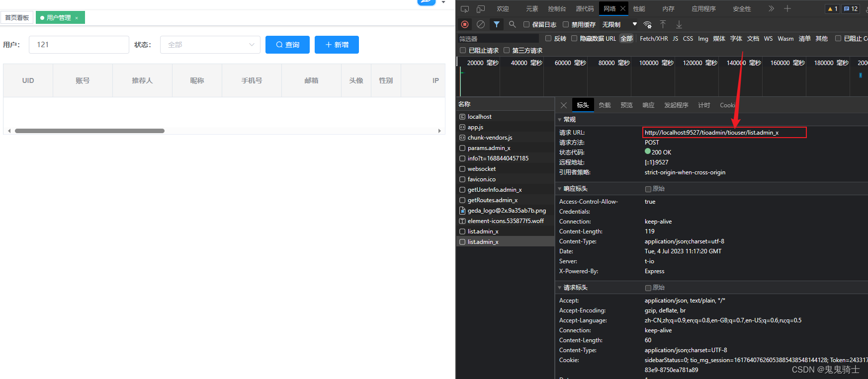Check 已阻止请求 checkbox
The image size is (868, 379).
tap(463, 50)
